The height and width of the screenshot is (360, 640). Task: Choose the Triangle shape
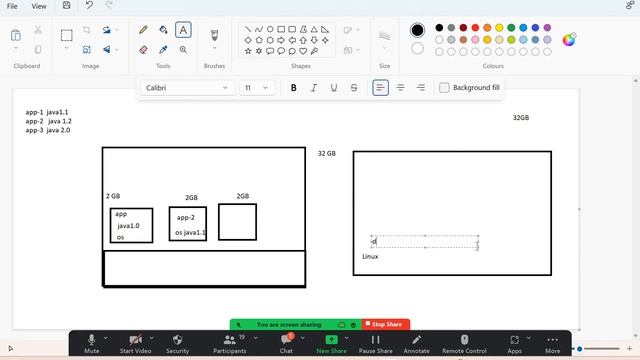coord(314,29)
